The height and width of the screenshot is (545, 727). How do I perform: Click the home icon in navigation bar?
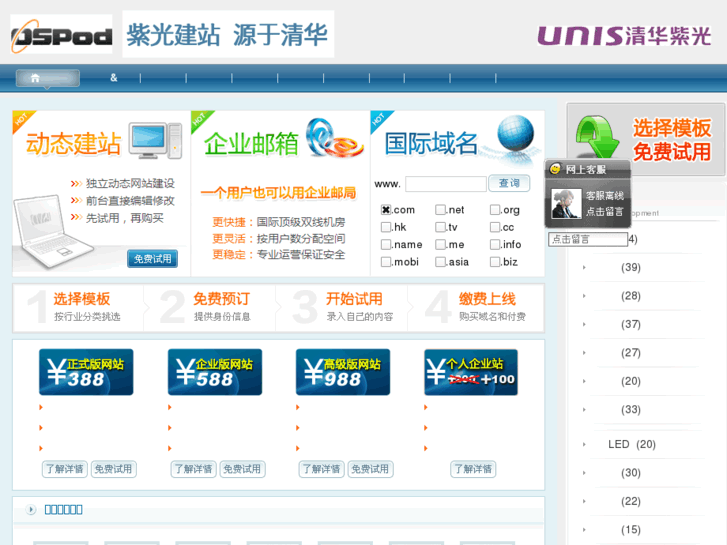pos(35,78)
